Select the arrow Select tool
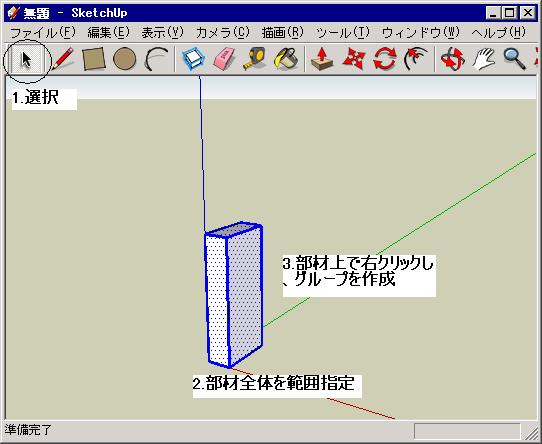The width and height of the screenshot is (542, 444). click(27, 59)
